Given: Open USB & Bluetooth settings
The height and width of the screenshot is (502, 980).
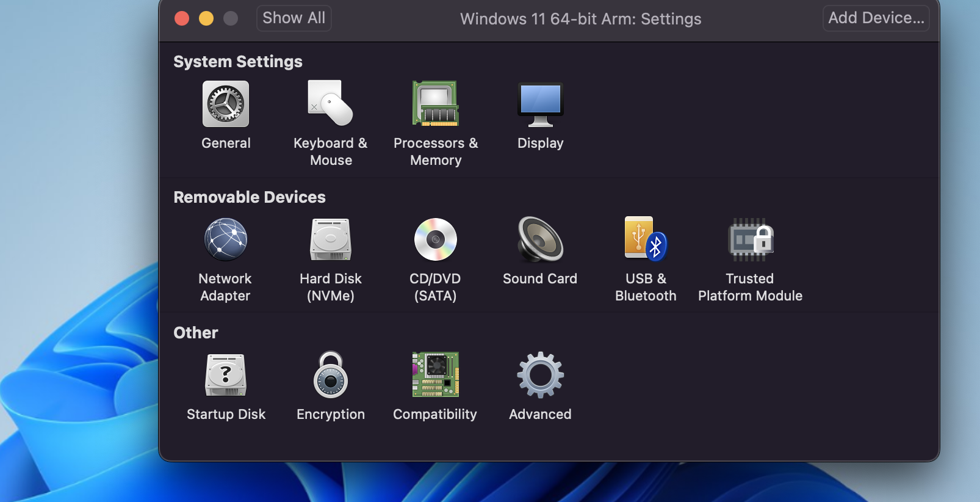Looking at the screenshot, I should [645, 240].
